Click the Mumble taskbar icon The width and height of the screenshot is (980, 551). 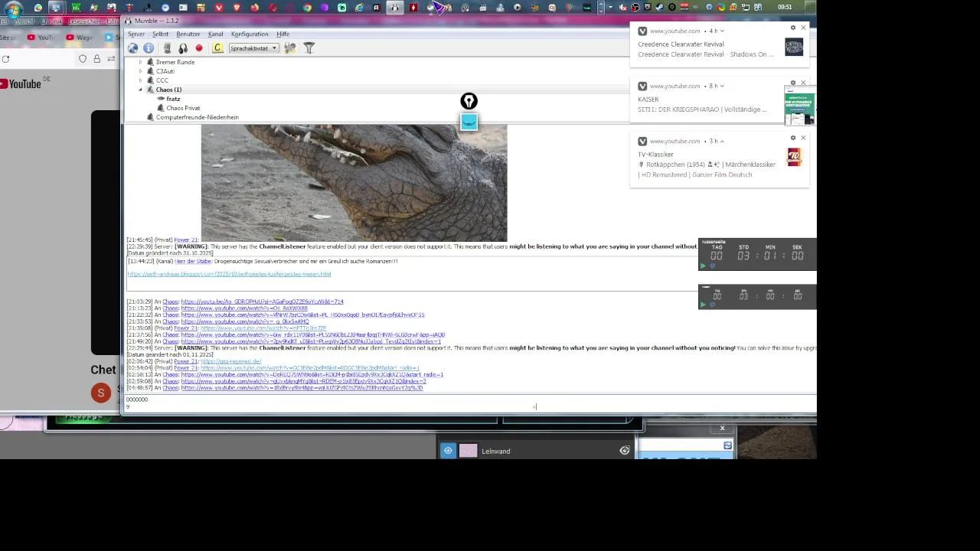point(395,8)
